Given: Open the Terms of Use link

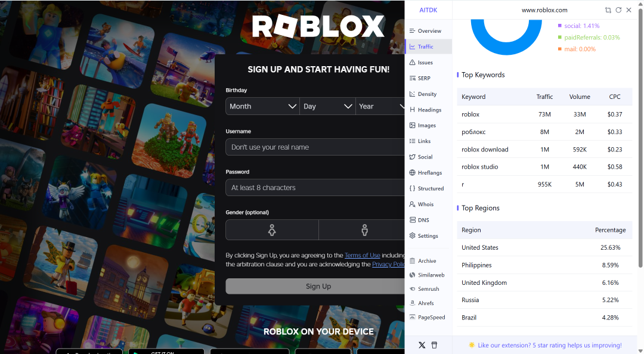Looking at the screenshot, I should tap(363, 256).
